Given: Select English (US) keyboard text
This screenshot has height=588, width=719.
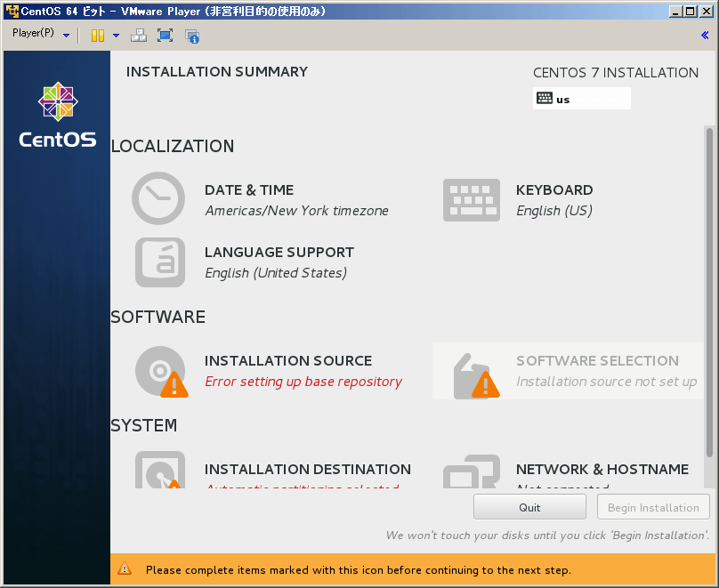Looking at the screenshot, I should click(x=554, y=210).
